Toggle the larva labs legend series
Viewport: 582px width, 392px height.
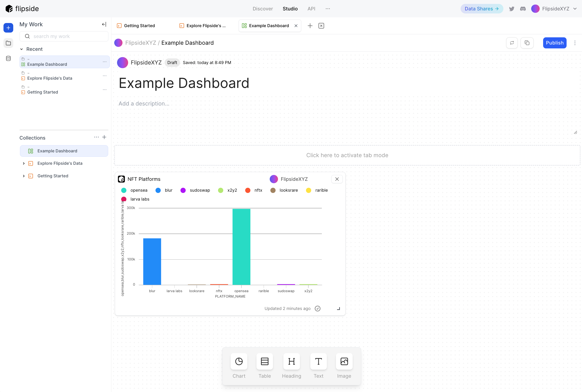pos(135,199)
